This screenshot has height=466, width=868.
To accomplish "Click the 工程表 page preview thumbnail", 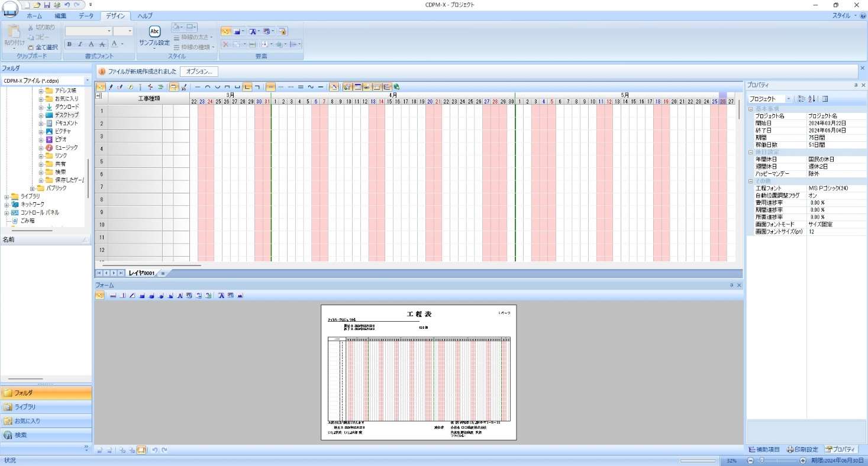I will 419,373.
